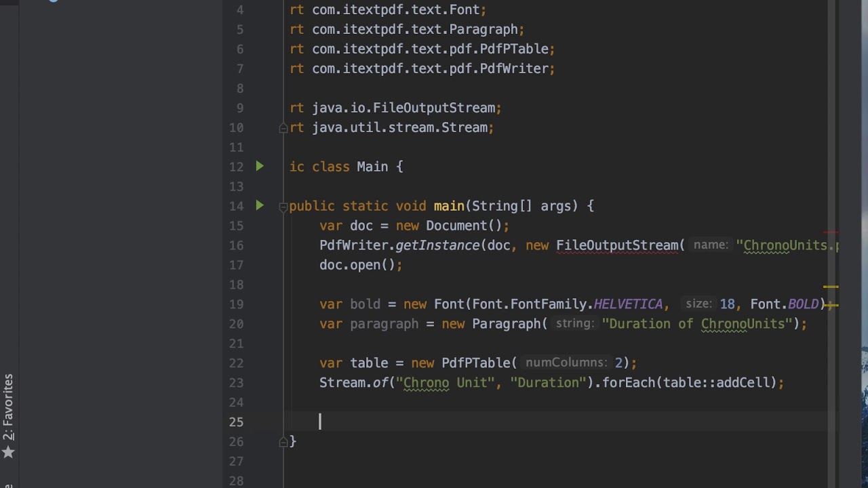868x488 pixels.
Task: Click the name: parameter hint
Action: click(710, 245)
